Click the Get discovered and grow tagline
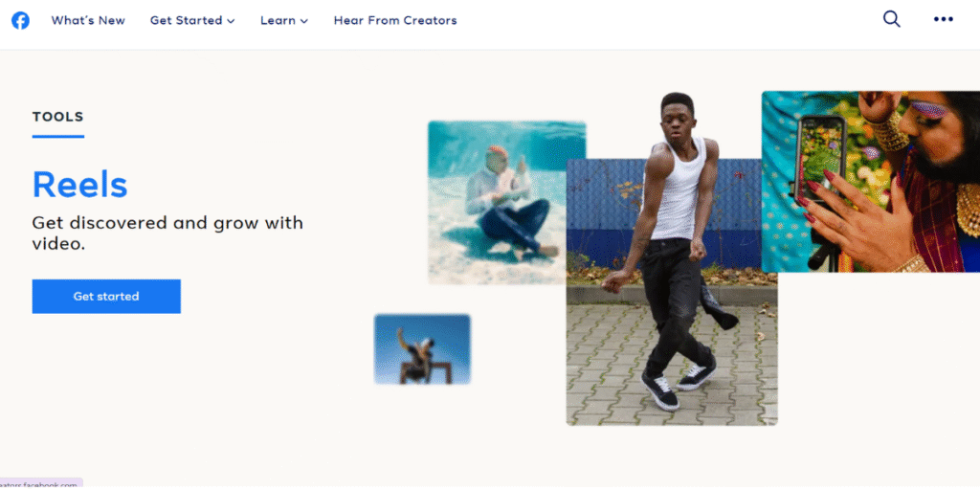This screenshot has width=980, height=490. click(167, 234)
